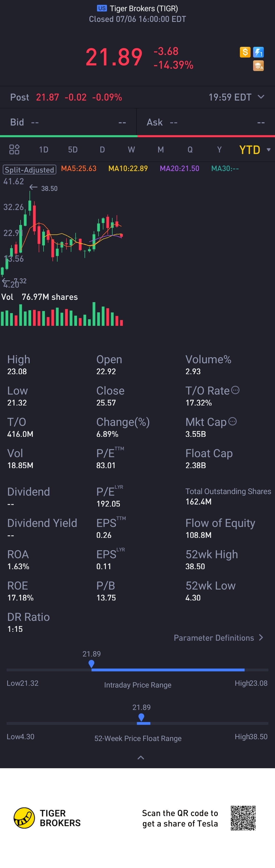This screenshot has height=868, width=275.
Task: Open the chart layout grid icon
Action: (x=14, y=149)
